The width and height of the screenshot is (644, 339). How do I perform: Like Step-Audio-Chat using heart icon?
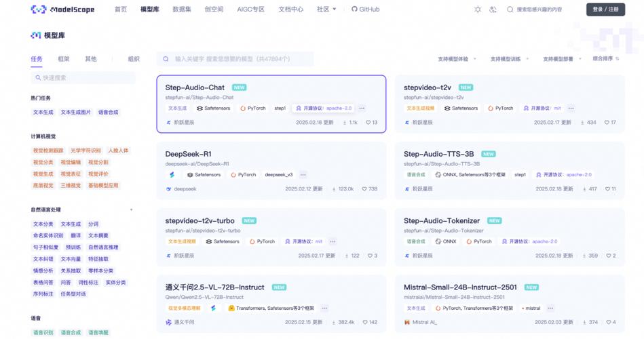pyautogui.click(x=368, y=122)
